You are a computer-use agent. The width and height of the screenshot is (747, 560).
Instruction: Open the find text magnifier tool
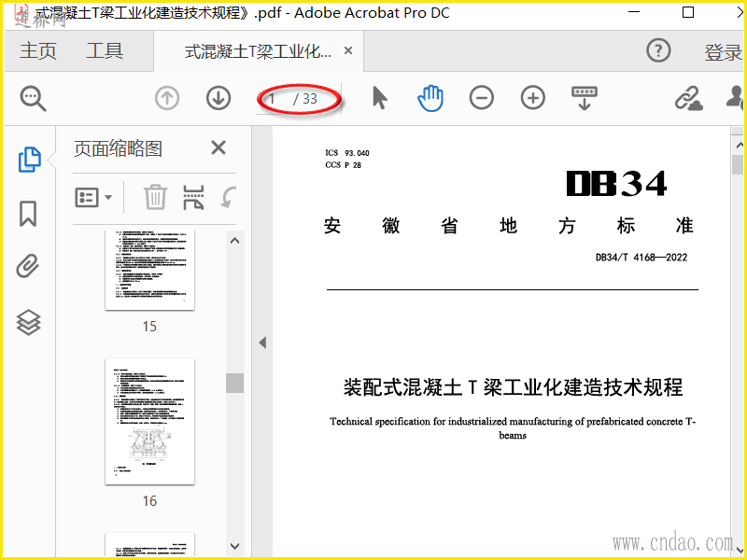pos(33,99)
